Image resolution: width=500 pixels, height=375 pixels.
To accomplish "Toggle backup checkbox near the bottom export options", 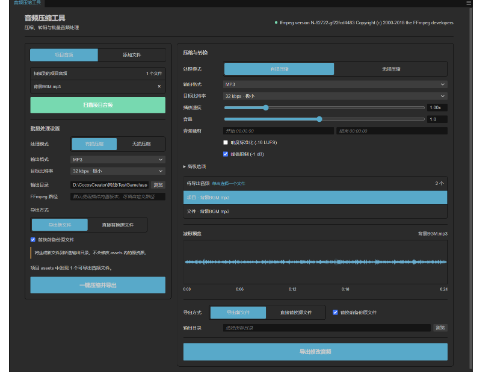I will pyautogui.click(x=335, y=312).
